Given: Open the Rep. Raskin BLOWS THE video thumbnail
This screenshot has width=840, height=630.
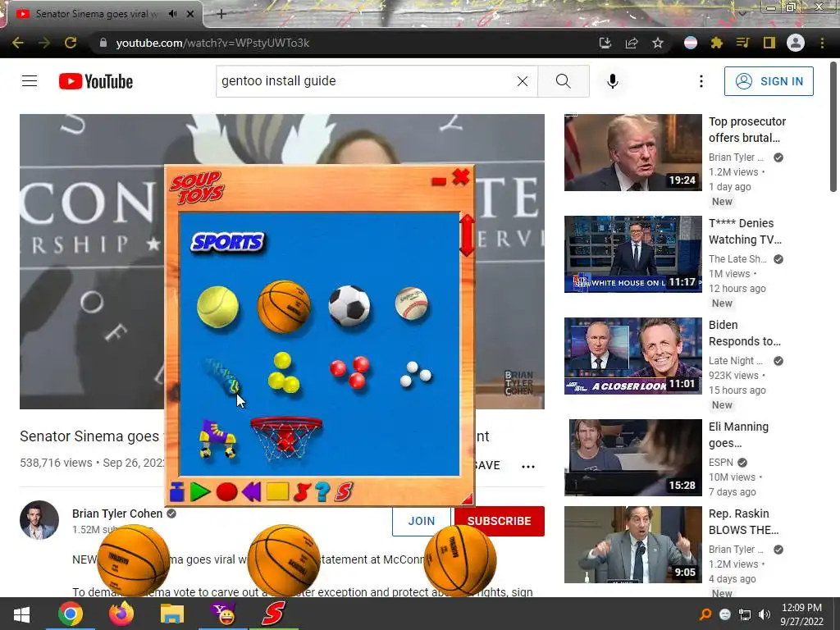Looking at the screenshot, I should tap(632, 545).
